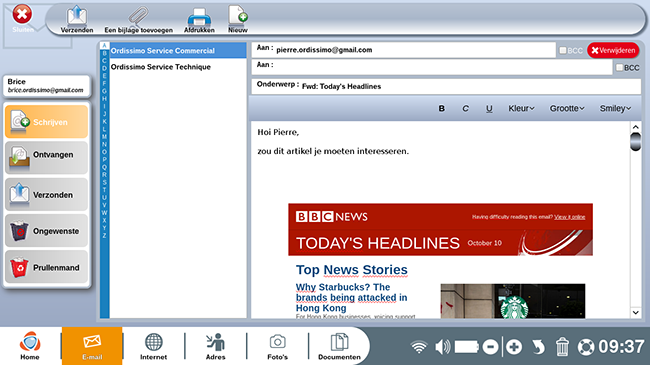Click the empty second Aan recipient field
650x365 pixels.
(x=432, y=66)
